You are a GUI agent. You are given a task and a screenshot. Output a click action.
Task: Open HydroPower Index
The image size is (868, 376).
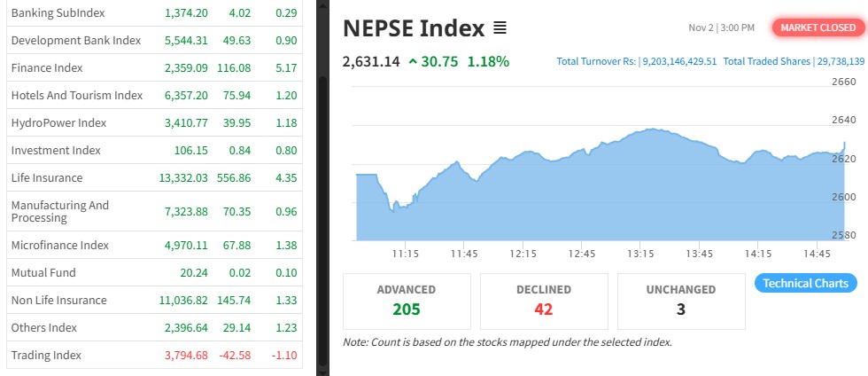coord(58,122)
